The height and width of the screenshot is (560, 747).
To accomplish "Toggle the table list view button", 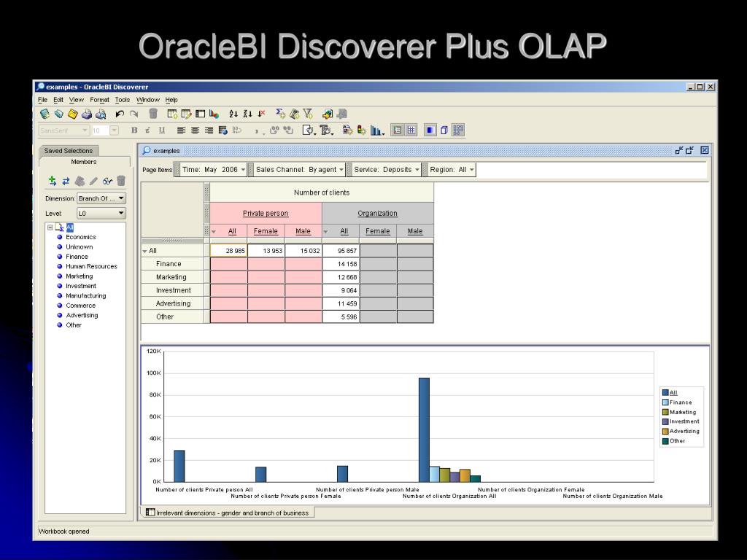I will (398, 130).
